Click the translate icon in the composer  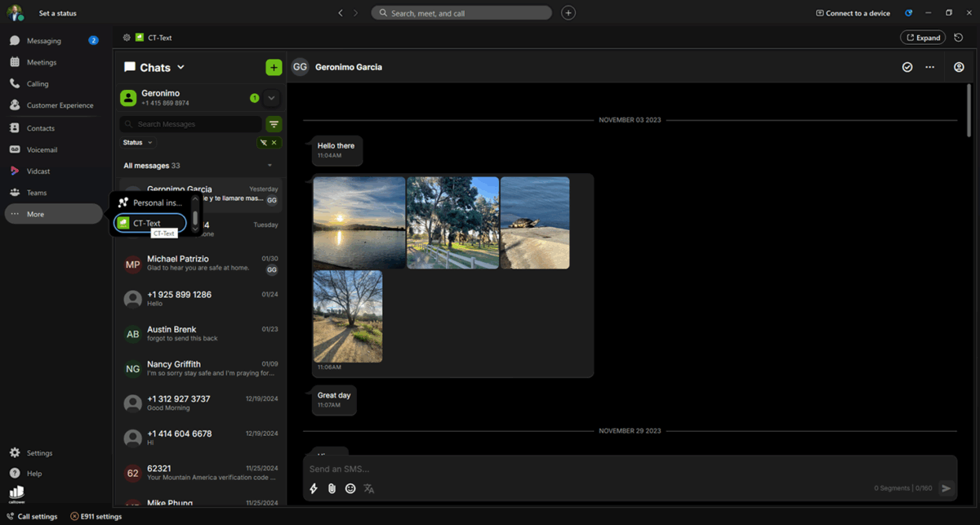(x=369, y=488)
